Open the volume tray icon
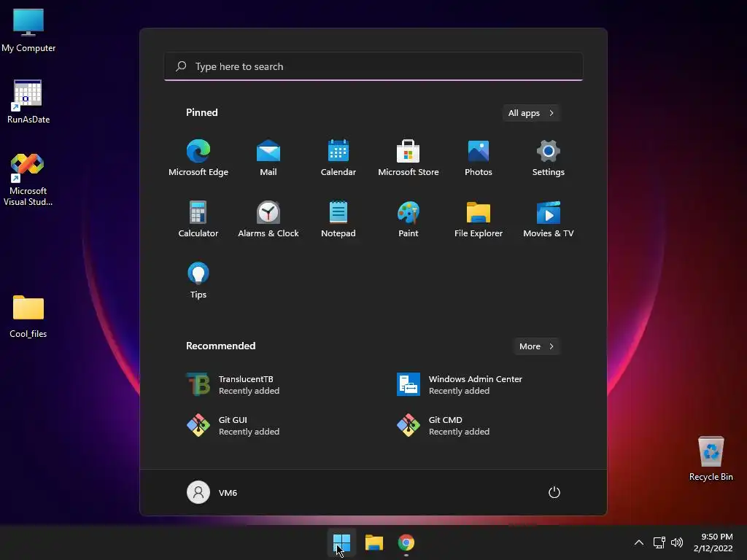The width and height of the screenshot is (747, 560). point(677,542)
